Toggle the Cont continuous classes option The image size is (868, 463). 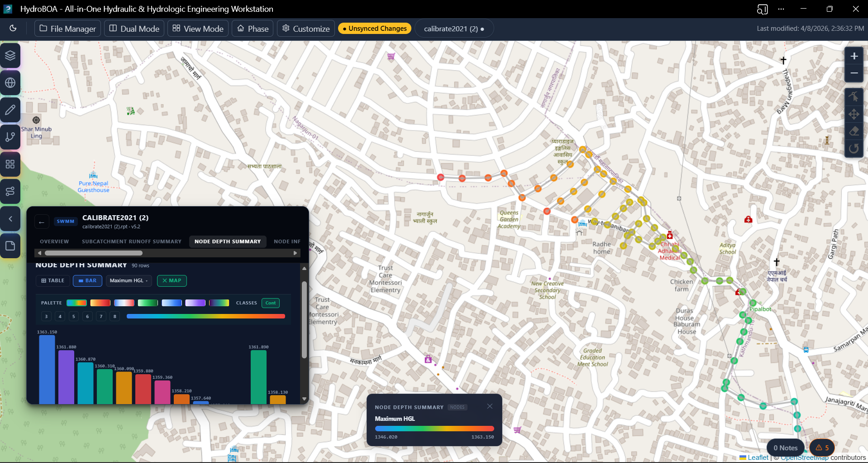point(271,303)
